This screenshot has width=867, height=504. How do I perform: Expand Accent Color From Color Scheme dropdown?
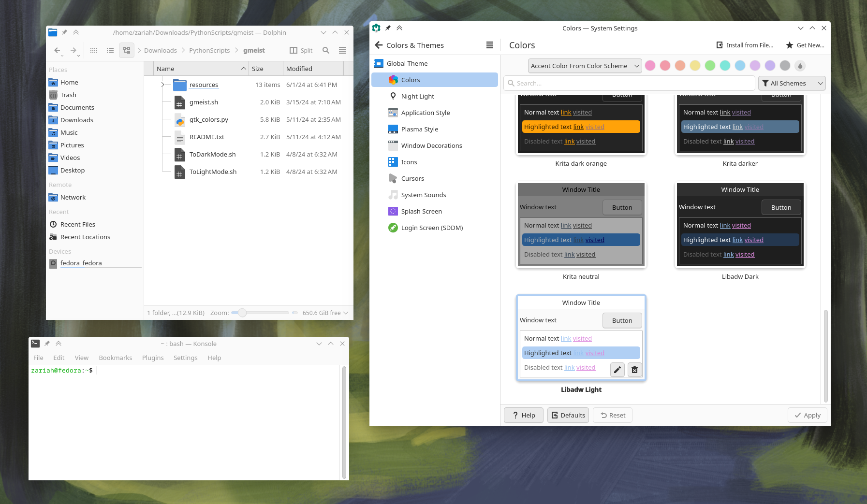pos(585,66)
